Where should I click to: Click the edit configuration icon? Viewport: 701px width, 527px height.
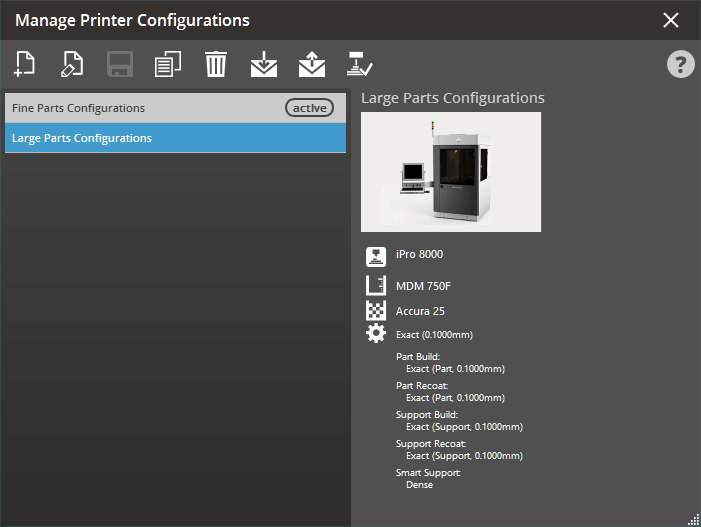(72, 65)
